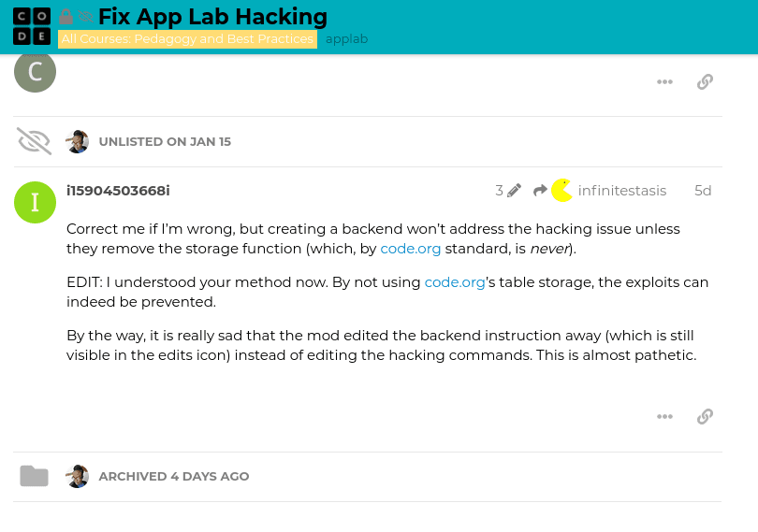Click moderator avatar beside Archived 4 days ago
The image size is (758, 532).
click(78, 476)
